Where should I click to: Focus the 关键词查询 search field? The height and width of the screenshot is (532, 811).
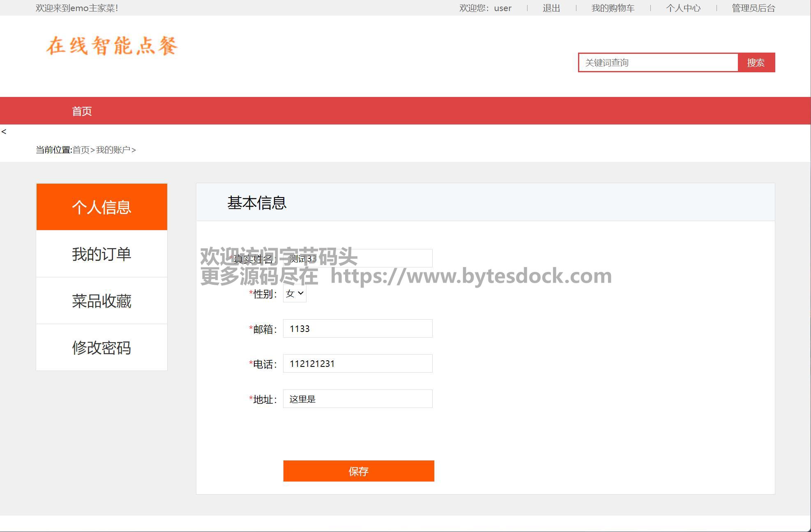tap(658, 62)
